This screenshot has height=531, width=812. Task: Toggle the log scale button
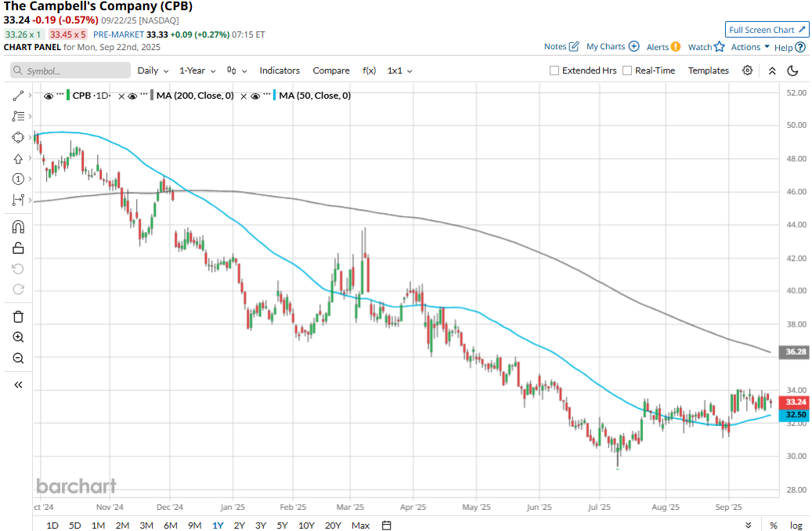click(x=796, y=526)
